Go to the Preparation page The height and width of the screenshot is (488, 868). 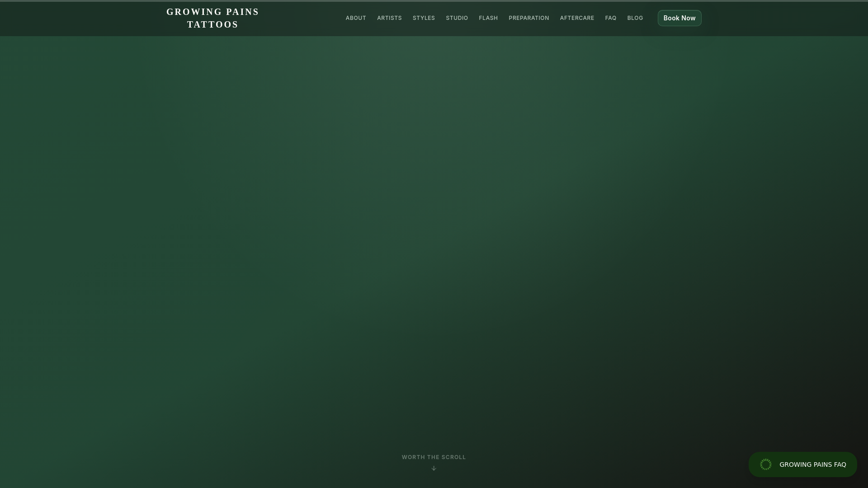click(528, 18)
